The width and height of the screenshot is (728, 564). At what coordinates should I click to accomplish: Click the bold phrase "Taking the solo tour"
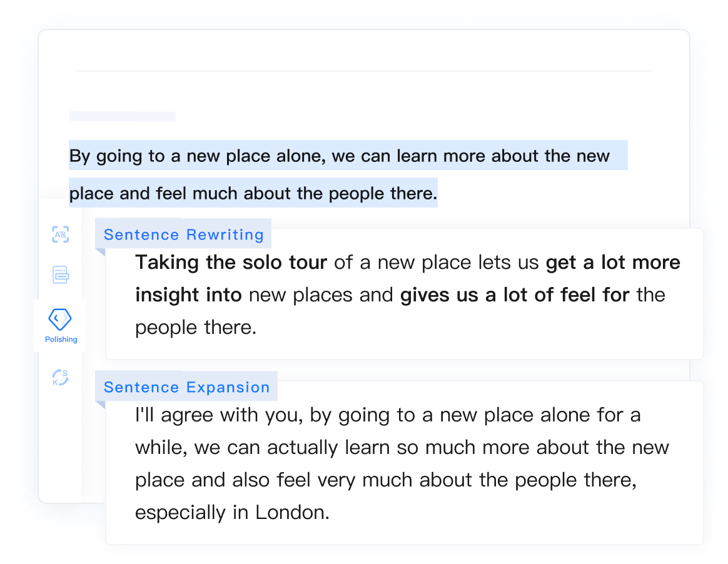pyautogui.click(x=231, y=262)
